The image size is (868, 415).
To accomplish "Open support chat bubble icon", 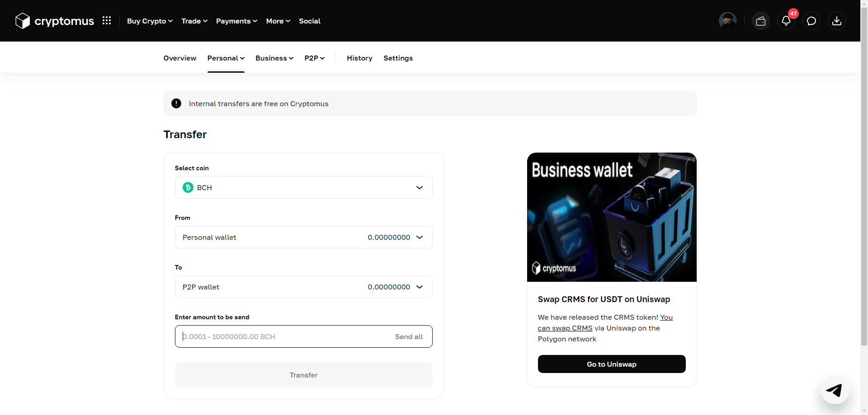I will point(811,21).
